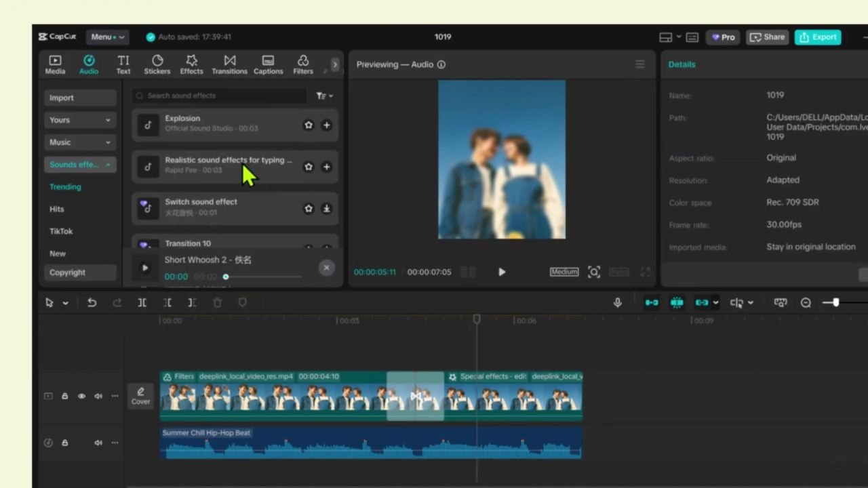Collapse the Sounds effects category

pyautogui.click(x=108, y=164)
